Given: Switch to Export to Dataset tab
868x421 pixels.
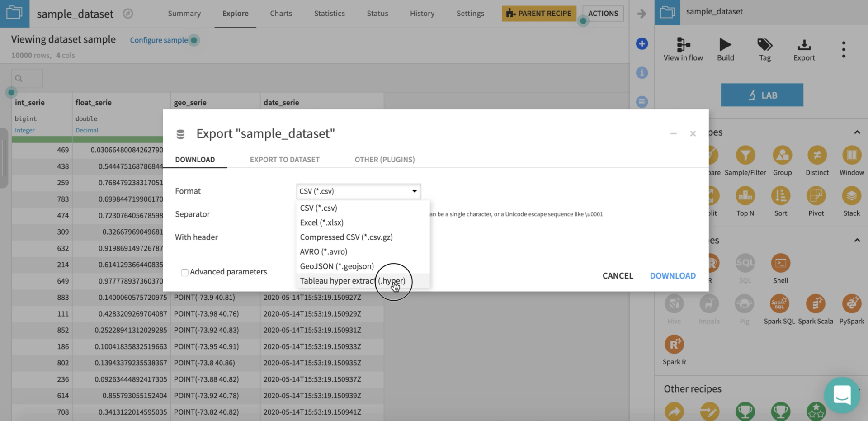Looking at the screenshot, I should [284, 160].
